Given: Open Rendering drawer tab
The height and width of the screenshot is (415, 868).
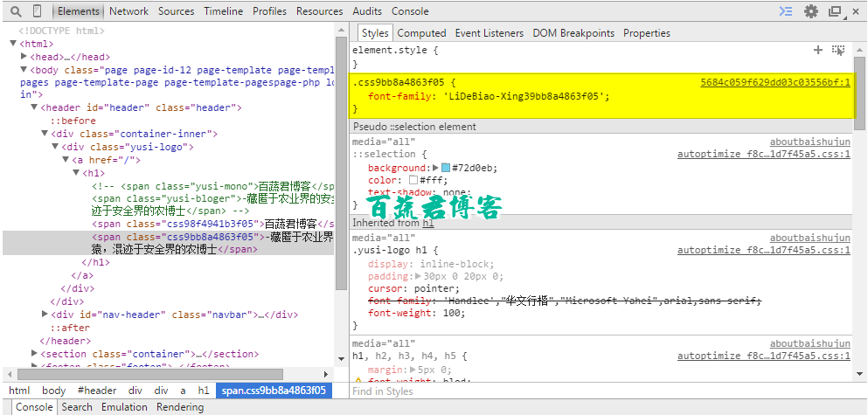Looking at the screenshot, I should (x=180, y=407).
